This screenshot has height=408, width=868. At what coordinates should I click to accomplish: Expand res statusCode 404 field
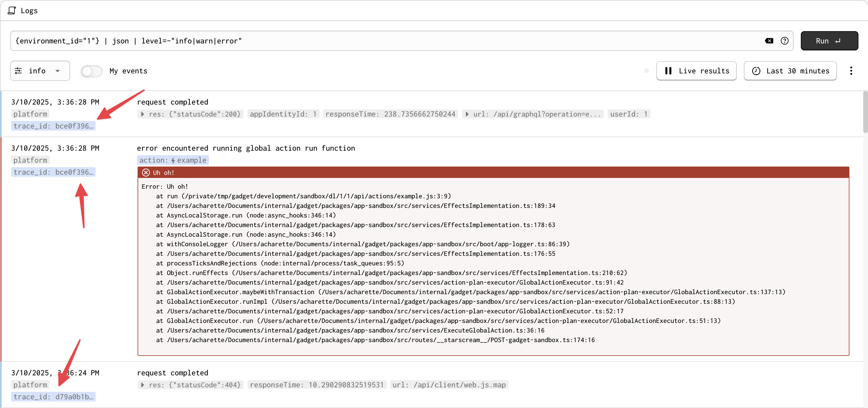pyautogui.click(x=190, y=384)
